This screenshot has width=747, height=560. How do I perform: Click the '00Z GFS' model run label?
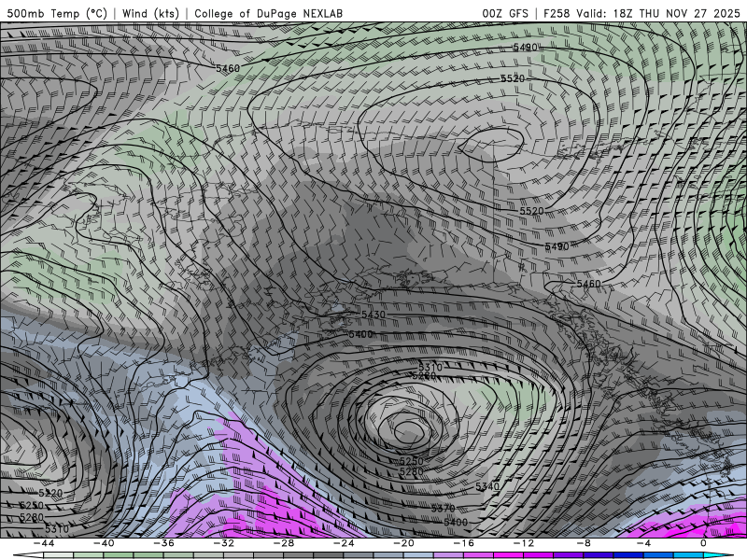505,13
